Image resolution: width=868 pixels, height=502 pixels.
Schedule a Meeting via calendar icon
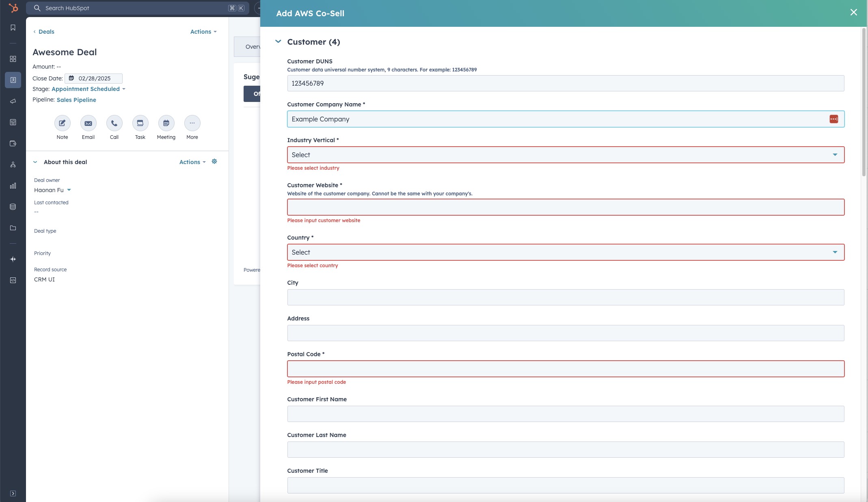[x=166, y=123]
